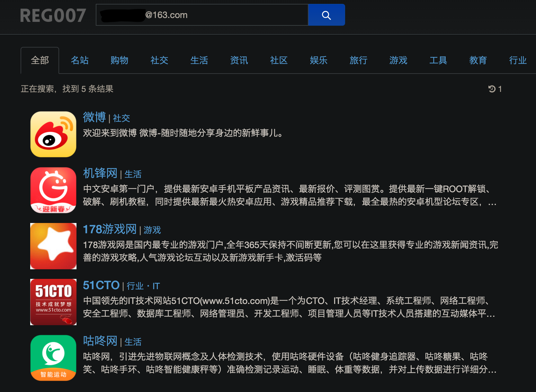Focus the email search input field
Viewport: 536px width, 392px height.
tap(202, 15)
